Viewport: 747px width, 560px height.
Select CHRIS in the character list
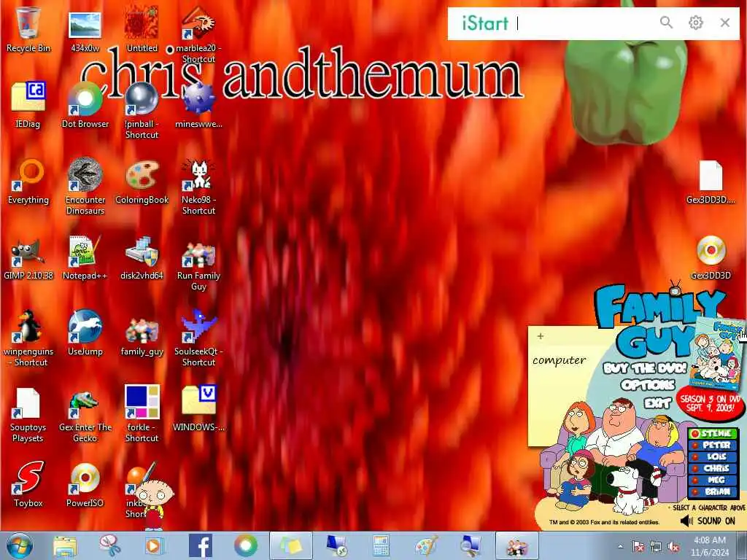(x=713, y=468)
